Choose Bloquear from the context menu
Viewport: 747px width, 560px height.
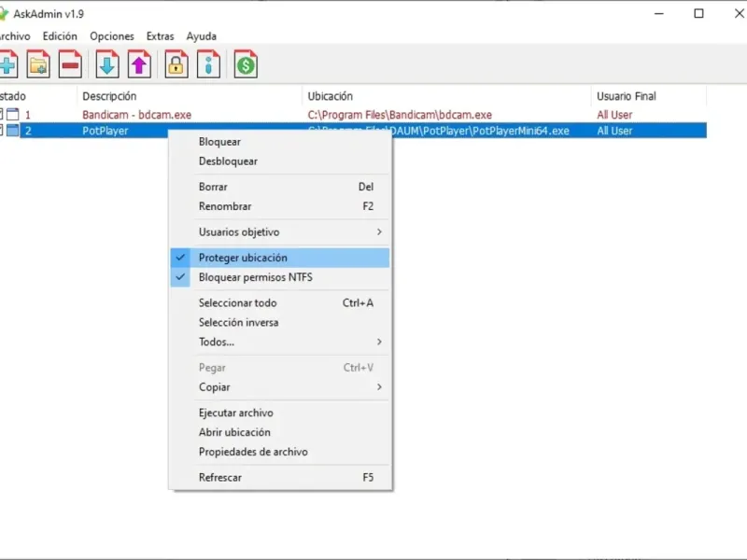coord(280,142)
